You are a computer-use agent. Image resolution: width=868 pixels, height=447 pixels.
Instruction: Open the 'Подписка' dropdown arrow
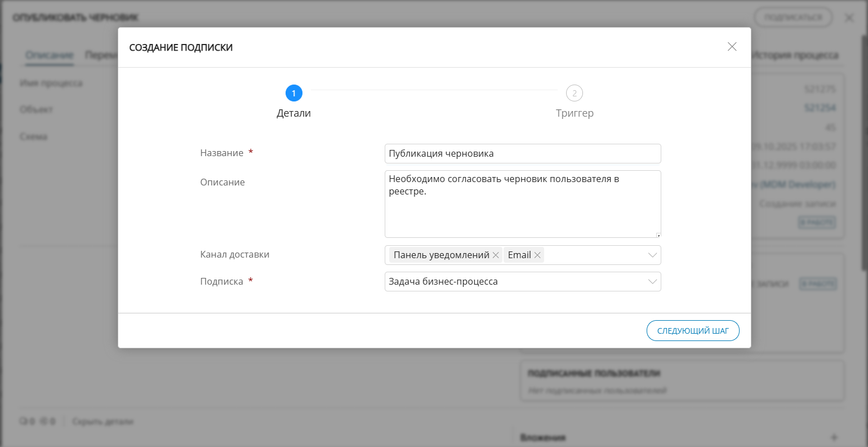coord(652,282)
